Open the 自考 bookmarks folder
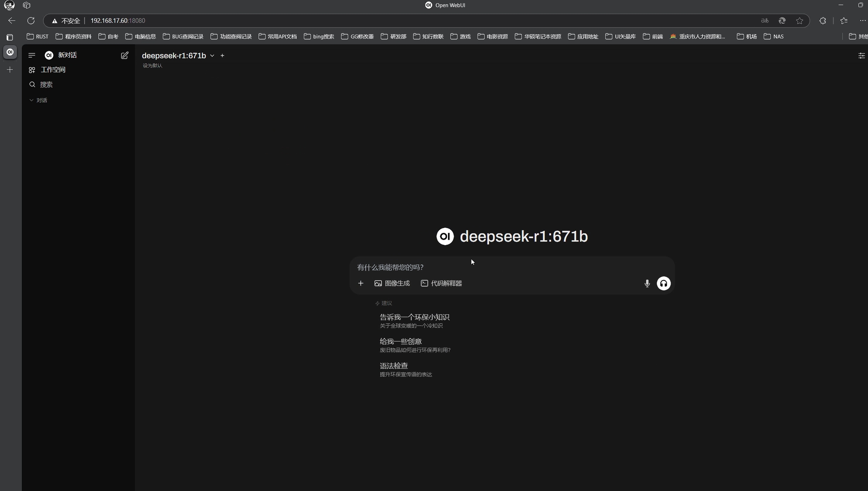Viewport: 868px width, 491px height. click(x=108, y=37)
